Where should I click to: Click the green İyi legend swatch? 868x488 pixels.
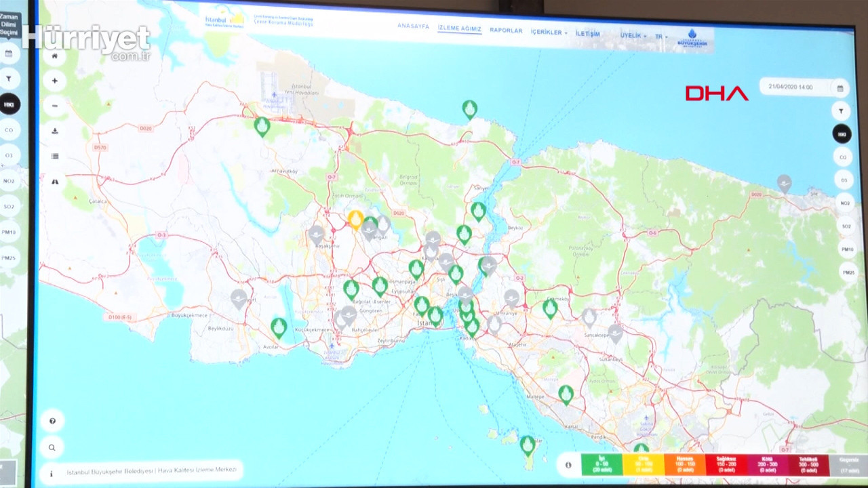(x=602, y=465)
